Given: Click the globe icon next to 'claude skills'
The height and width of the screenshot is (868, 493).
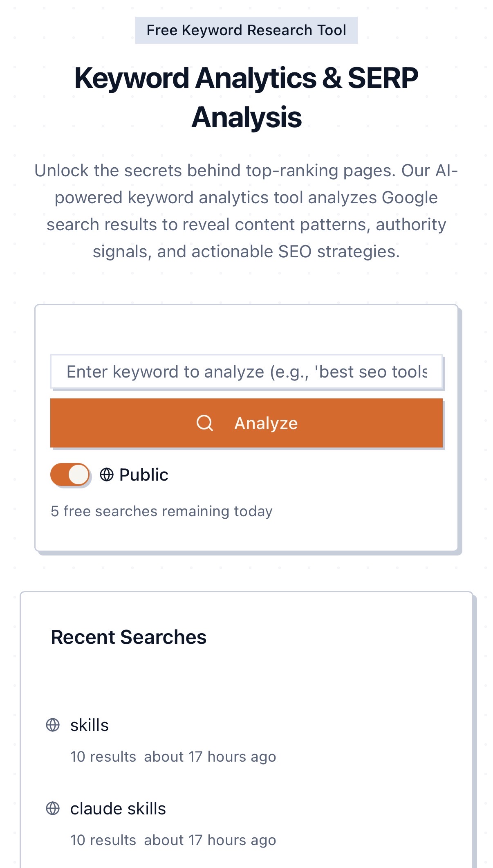Looking at the screenshot, I should pyautogui.click(x=53, y=808).
